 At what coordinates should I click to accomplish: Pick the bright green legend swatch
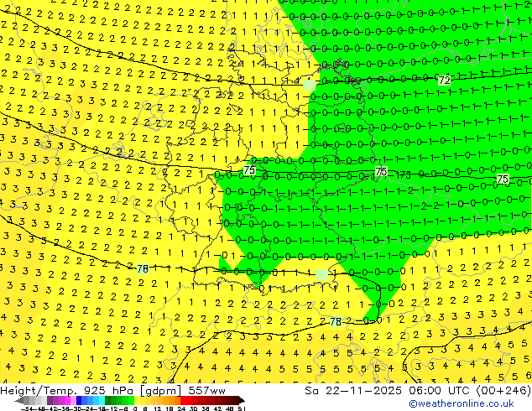tap(131, 400)
